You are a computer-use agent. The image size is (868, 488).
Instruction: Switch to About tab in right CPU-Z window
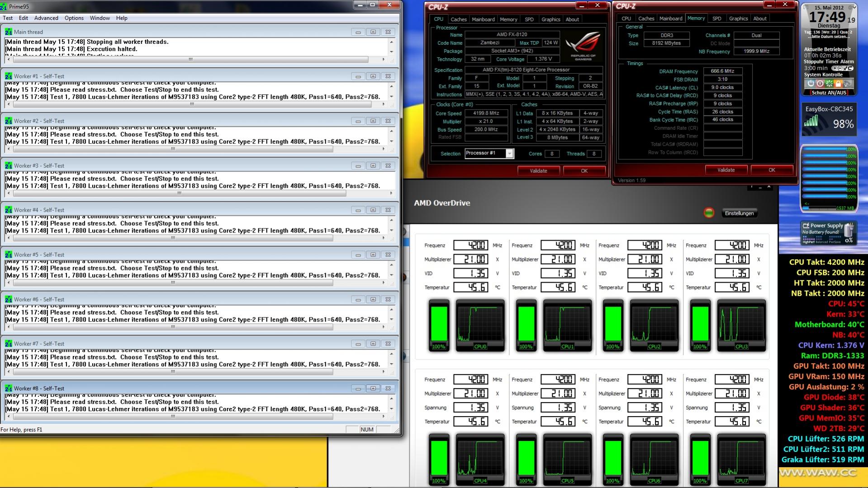tap(760, 19)
